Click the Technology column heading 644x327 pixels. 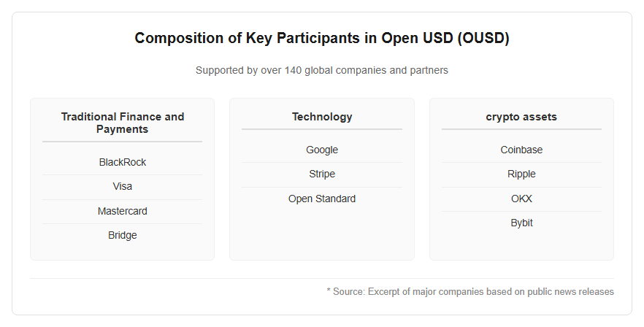pyautogui.click(x=322, y=117)
